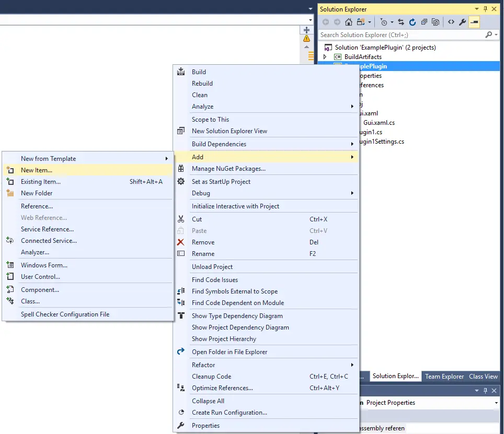
Task: Click the editor scrollbar up arrow
Action: point(307,47)
